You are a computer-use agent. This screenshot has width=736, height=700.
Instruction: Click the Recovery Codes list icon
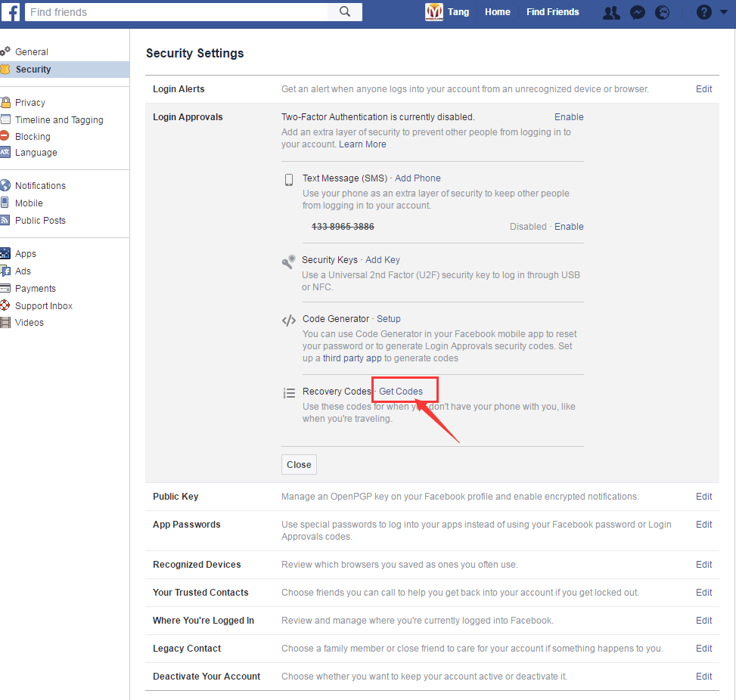[x=289, y=392]
